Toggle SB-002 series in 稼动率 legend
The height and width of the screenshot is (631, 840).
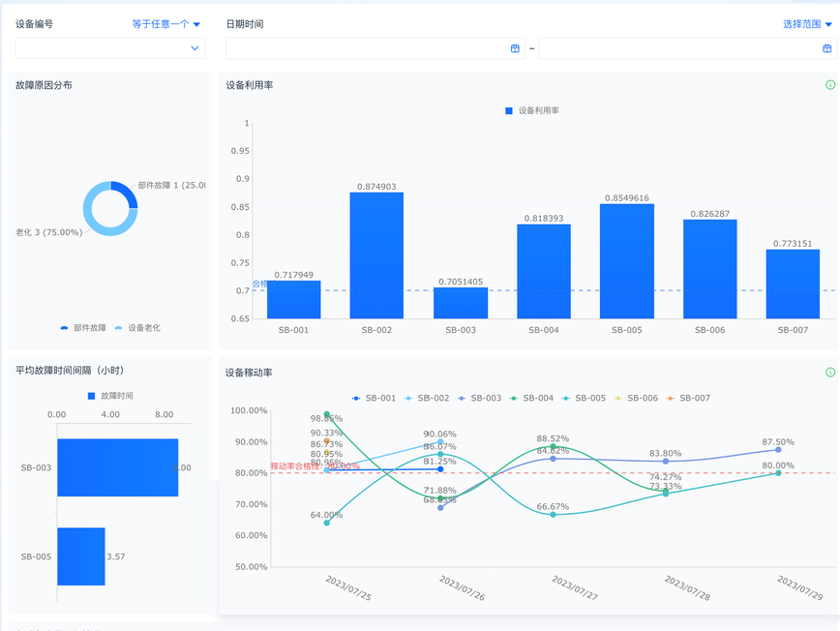(427, 398)
